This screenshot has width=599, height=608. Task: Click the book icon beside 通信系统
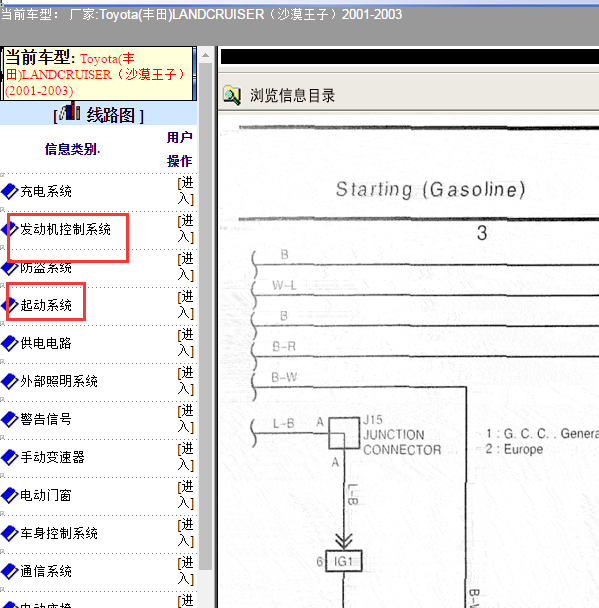[x=10, y=571]
